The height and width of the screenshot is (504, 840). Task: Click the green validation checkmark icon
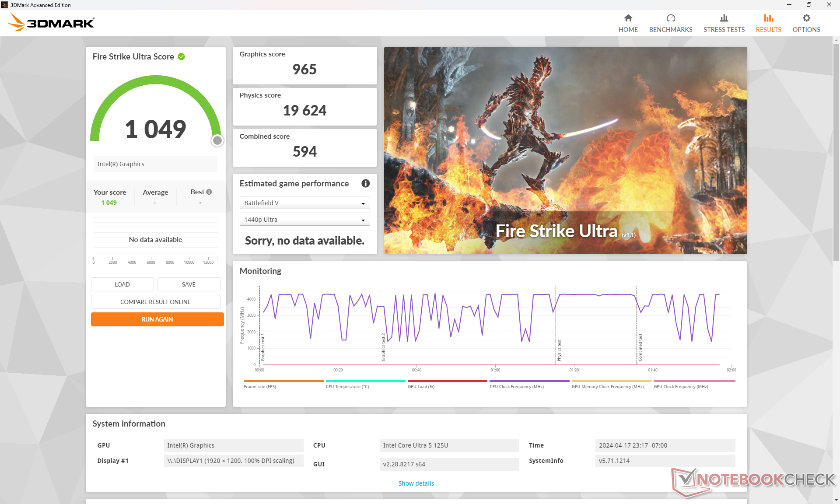click(x=182, y=57)
